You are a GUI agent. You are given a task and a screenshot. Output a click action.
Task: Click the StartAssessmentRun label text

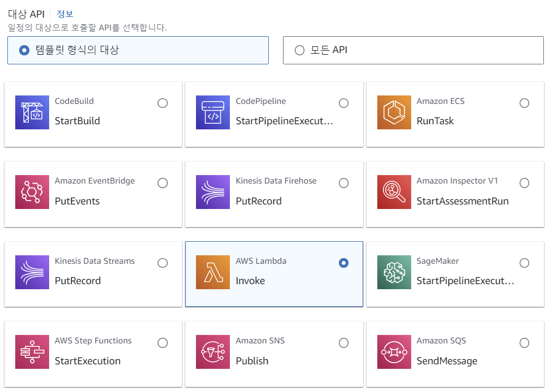(462, 201)
